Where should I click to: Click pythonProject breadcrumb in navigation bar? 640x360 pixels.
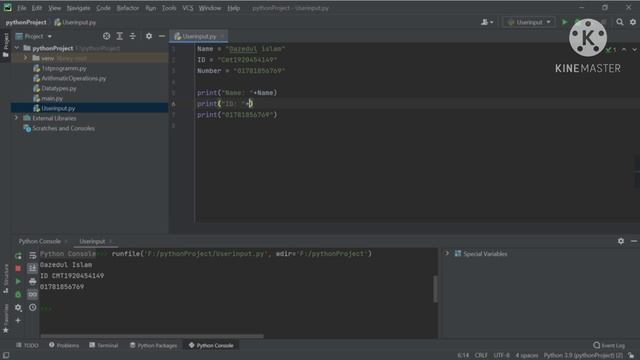pos(26,22)
